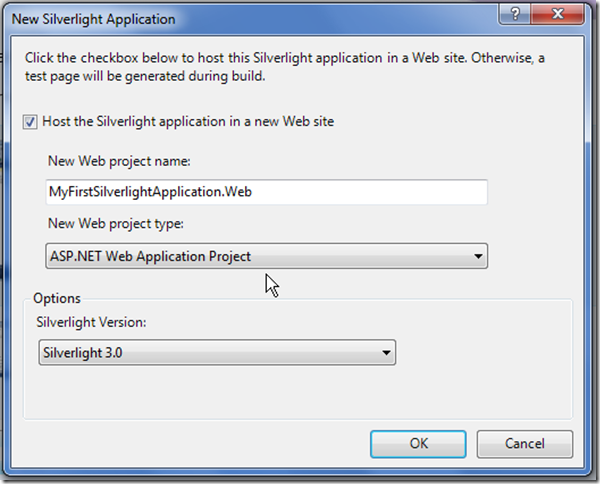This screenshot has width=600, height=484.
Task: Click the New Web project name field
Action: tap(266, 192)
